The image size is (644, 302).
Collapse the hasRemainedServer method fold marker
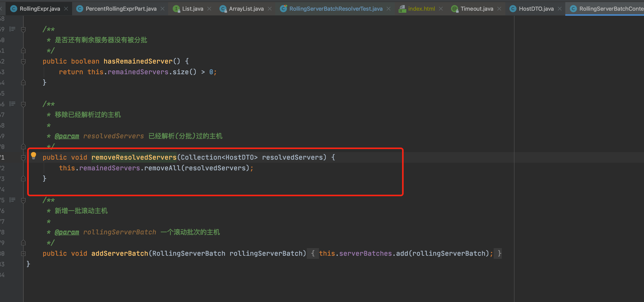pyautogui.click(x=23, y=61)
